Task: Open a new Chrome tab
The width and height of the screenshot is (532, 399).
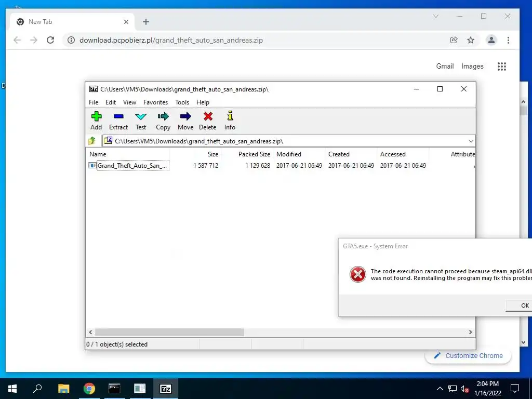Action: (146, 22)
